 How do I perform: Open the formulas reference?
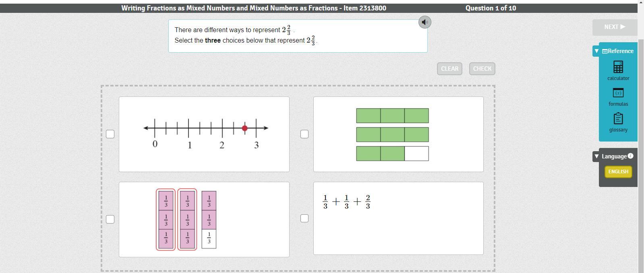[x=618, y=93]
